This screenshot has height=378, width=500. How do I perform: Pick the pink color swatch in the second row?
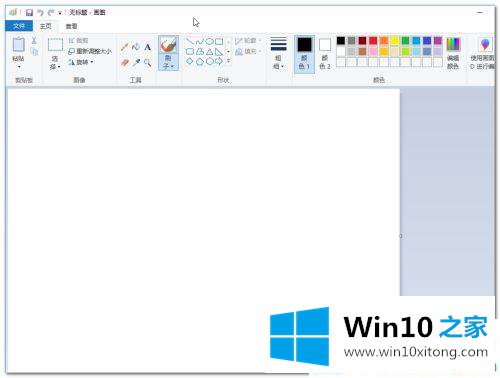[x=373, y=51]
